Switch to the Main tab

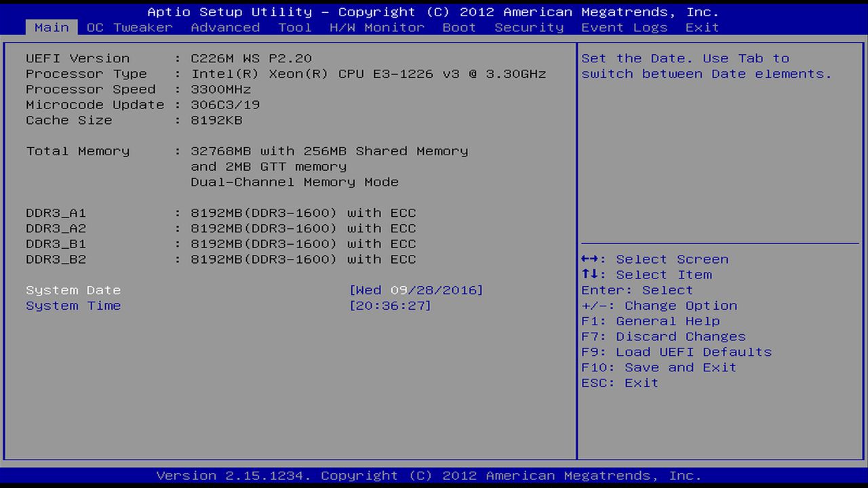point(52,27)
